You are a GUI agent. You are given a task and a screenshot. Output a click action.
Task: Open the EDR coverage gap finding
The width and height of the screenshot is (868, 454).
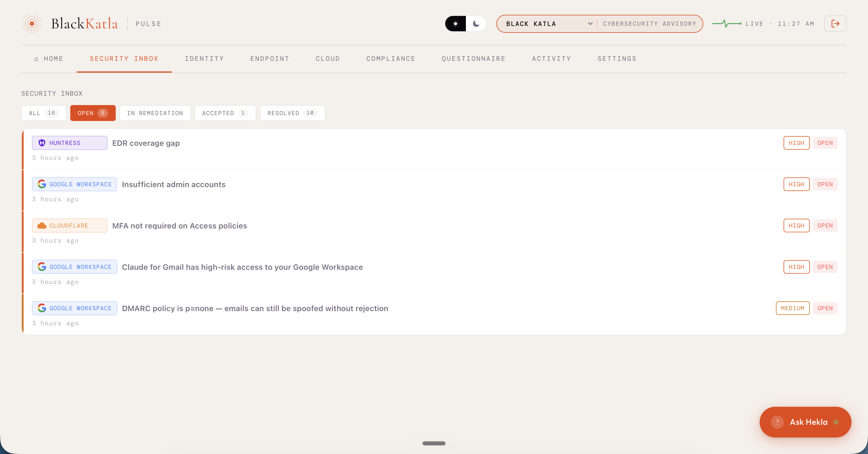(x=146, y=143)
